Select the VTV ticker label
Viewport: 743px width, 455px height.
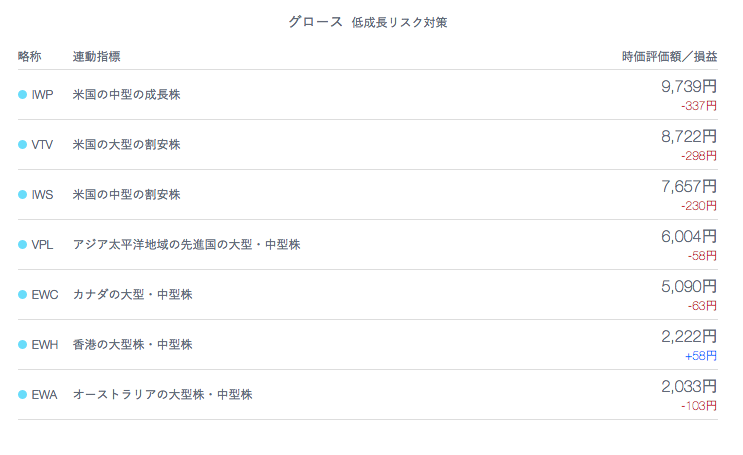42,145
